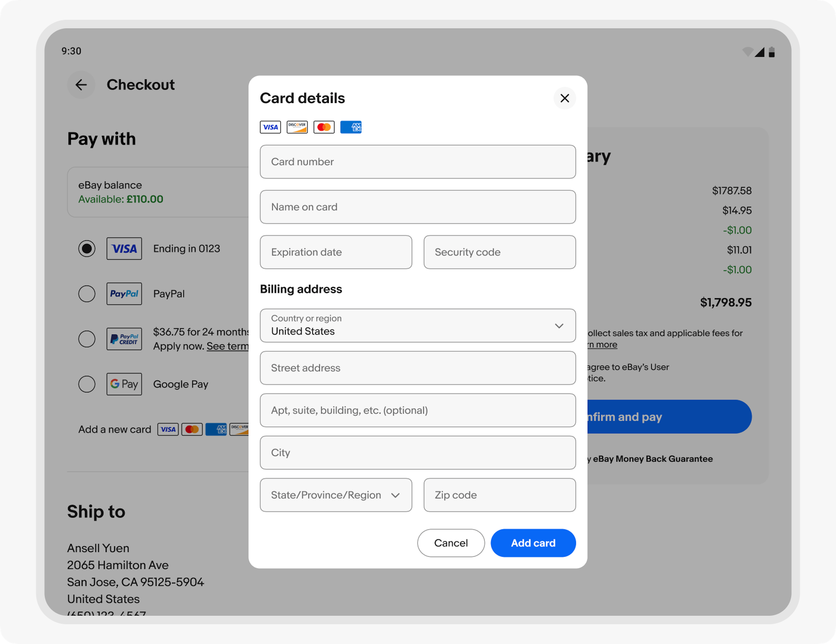Click the Add card button
Image resolution: width=836 pixels, height=644 pixels.
click(x=533, y=543)
